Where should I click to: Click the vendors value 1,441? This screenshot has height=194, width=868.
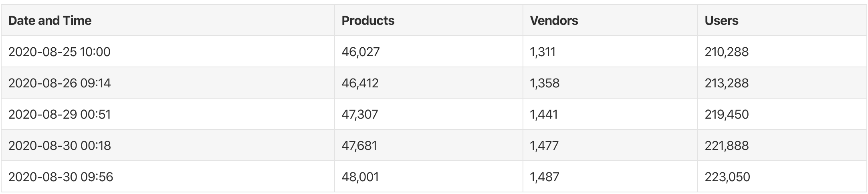(543, 114)
